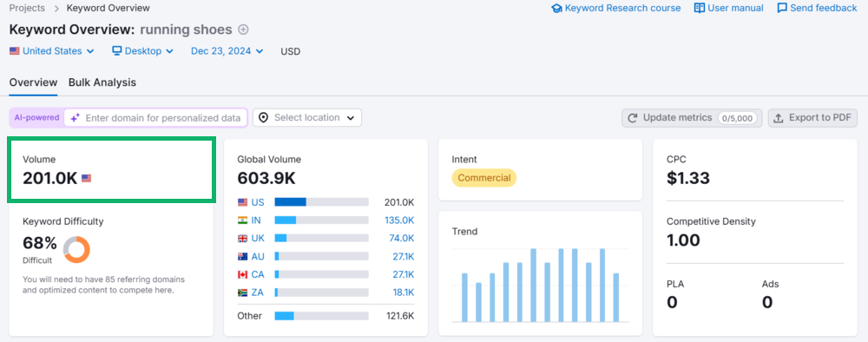The height and width of the screenshot is (342, 868).
Task: Click the IN volume bar
Action: click(x=322, y=220)
